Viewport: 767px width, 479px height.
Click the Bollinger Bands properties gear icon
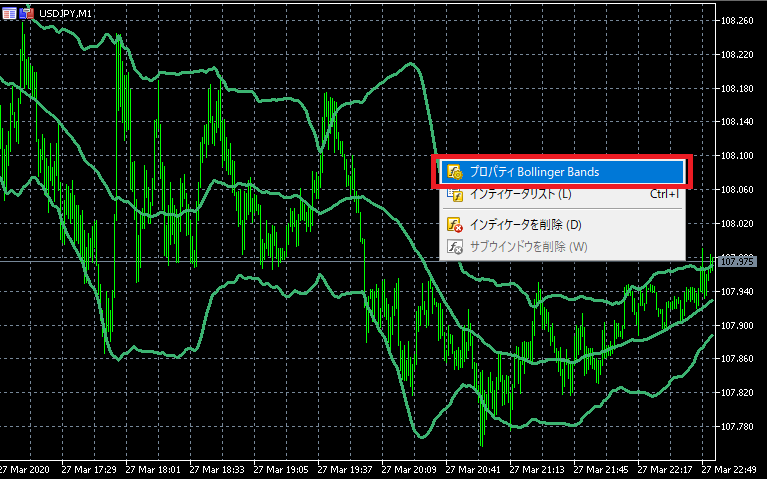(454, 172)
